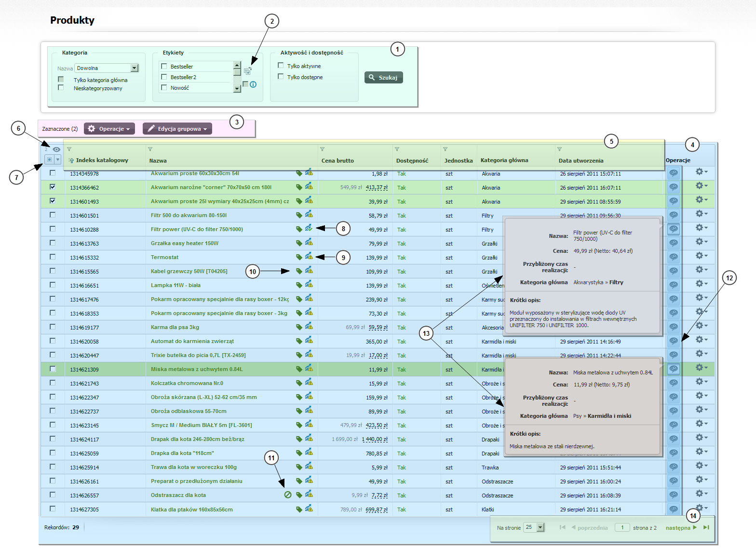Uncheck row 1314366462 Akwarium narożne checkbox

coord(53,187)
